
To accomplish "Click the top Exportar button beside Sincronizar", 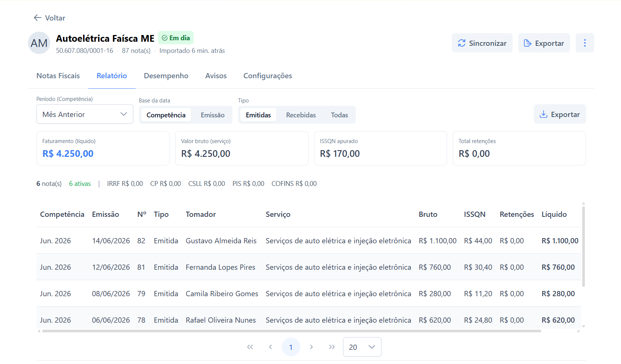I will pos(544,43).
